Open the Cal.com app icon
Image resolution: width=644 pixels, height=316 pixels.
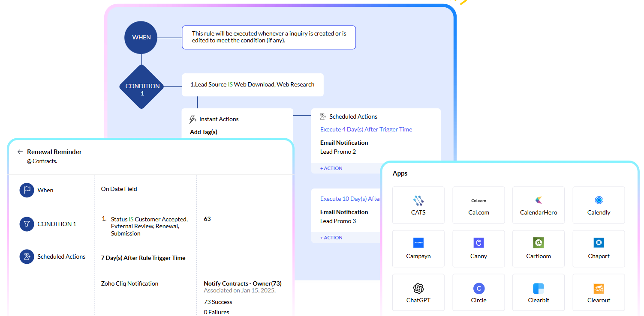tap(478, 200)
